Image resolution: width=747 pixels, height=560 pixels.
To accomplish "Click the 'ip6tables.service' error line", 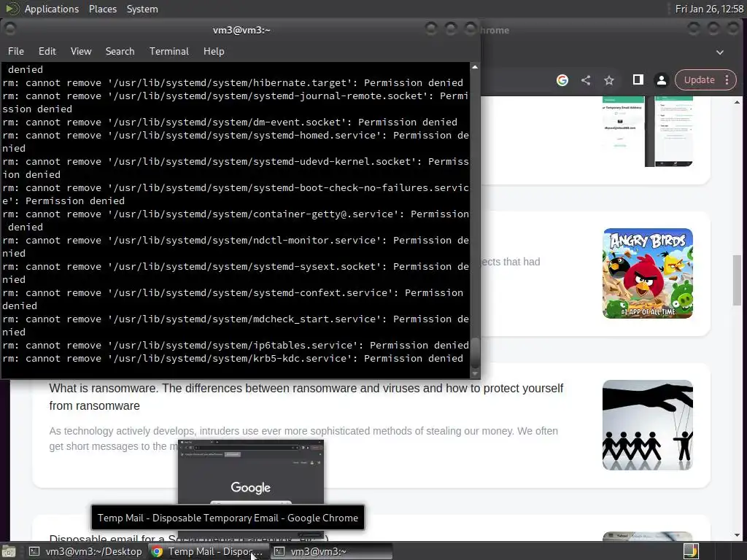I will point(236,345).
